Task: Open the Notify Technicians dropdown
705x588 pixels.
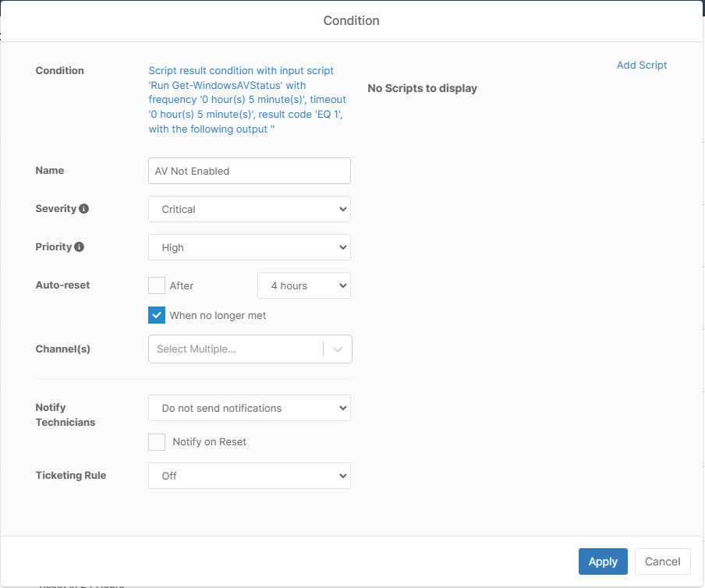Action: (250, 408)
